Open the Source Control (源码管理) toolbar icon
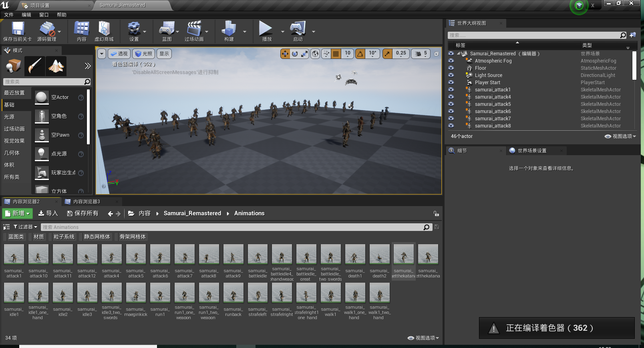Image resolution: width=644 pixels, height=348 pixels. [x=47, y=29]
